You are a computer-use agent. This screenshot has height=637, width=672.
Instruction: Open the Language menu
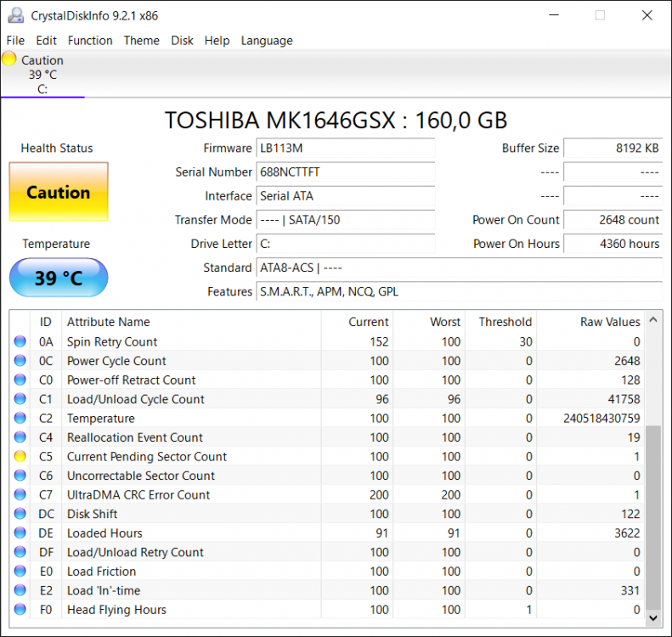[266, 41]
